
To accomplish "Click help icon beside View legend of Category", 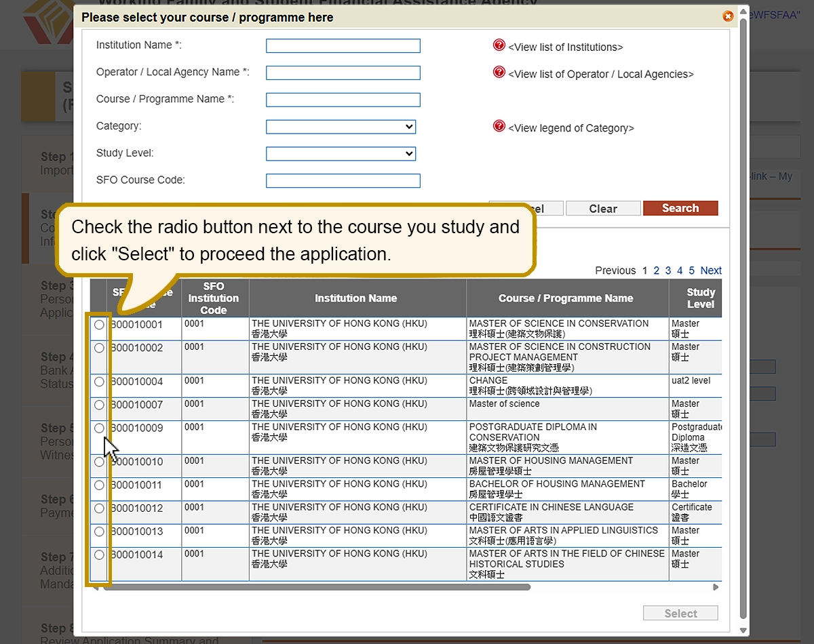I will click(x=499, y=126).
